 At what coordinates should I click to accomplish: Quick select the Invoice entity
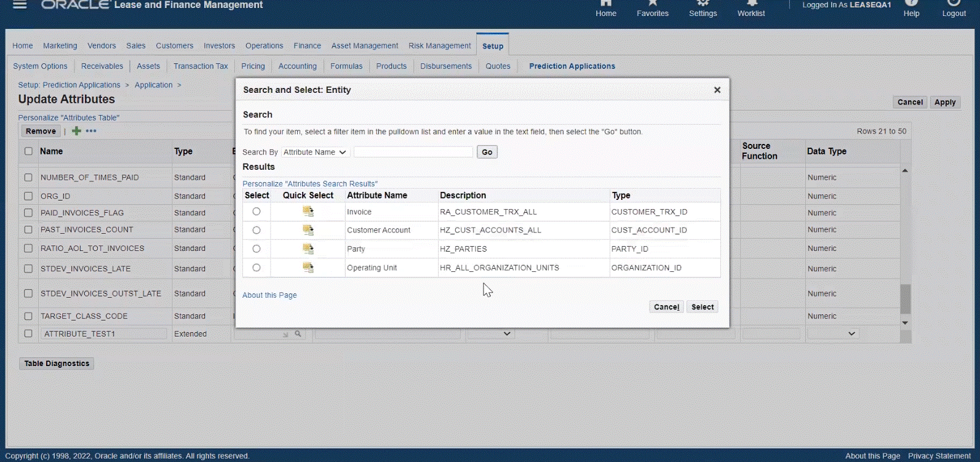point(308,212)
